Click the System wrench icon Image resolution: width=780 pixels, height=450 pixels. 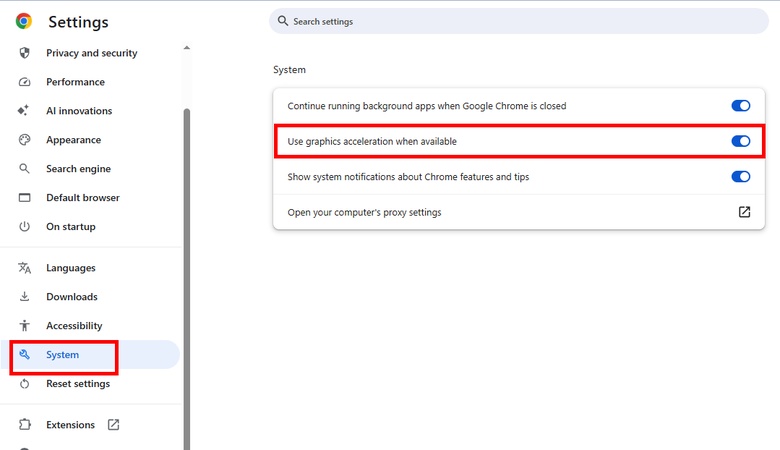coord(24,354)
